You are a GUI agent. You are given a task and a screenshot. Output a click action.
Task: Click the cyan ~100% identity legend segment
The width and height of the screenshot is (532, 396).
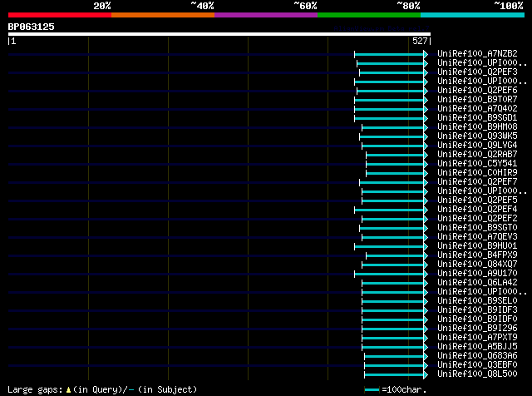tap(473, 15)
